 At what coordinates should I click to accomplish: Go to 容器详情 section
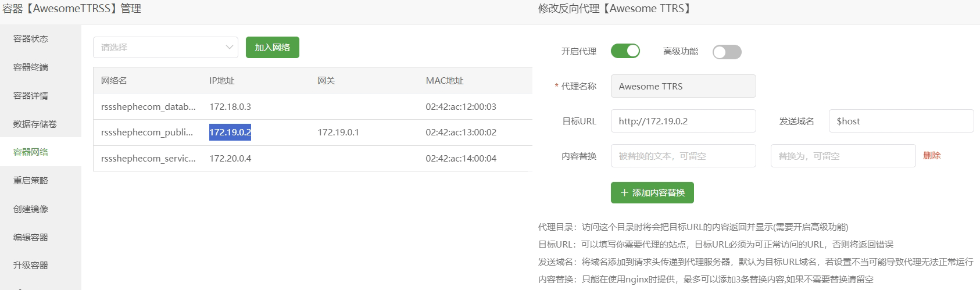coord(31,96)
